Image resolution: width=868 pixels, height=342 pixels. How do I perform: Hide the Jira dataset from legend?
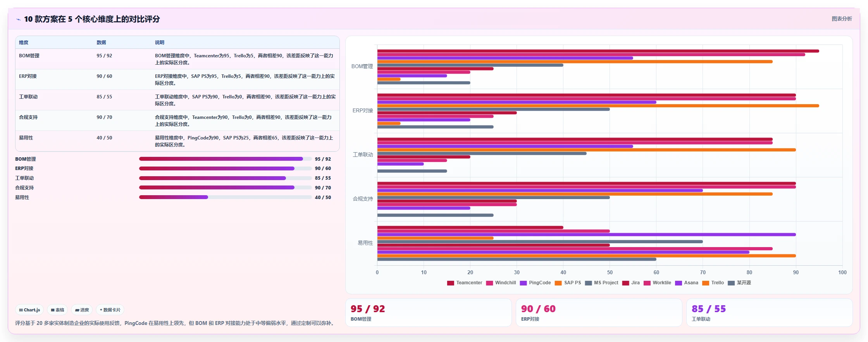click(x=631, y=283)
